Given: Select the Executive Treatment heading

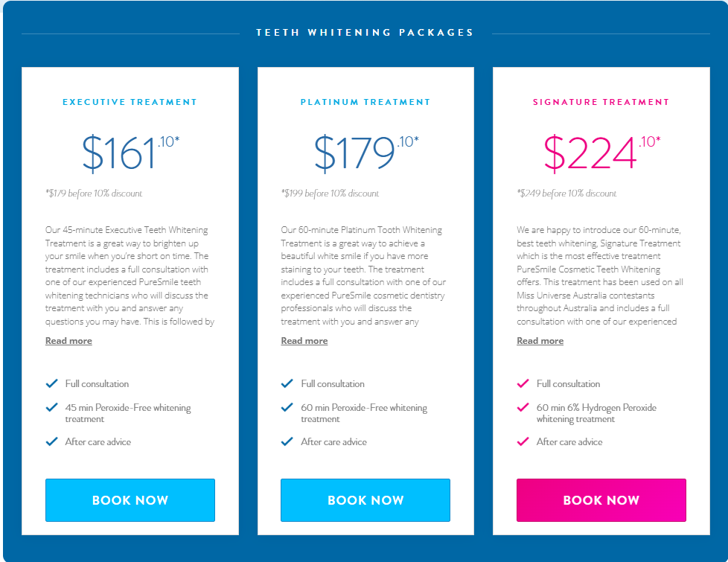Looking at the screenshot, I should tap(130, 102).
